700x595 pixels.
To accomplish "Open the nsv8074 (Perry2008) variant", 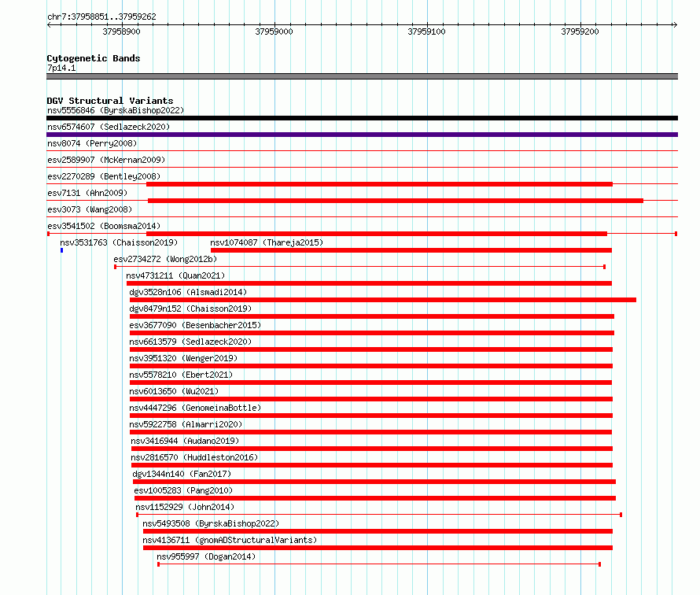I will click(x=92, y=143).
